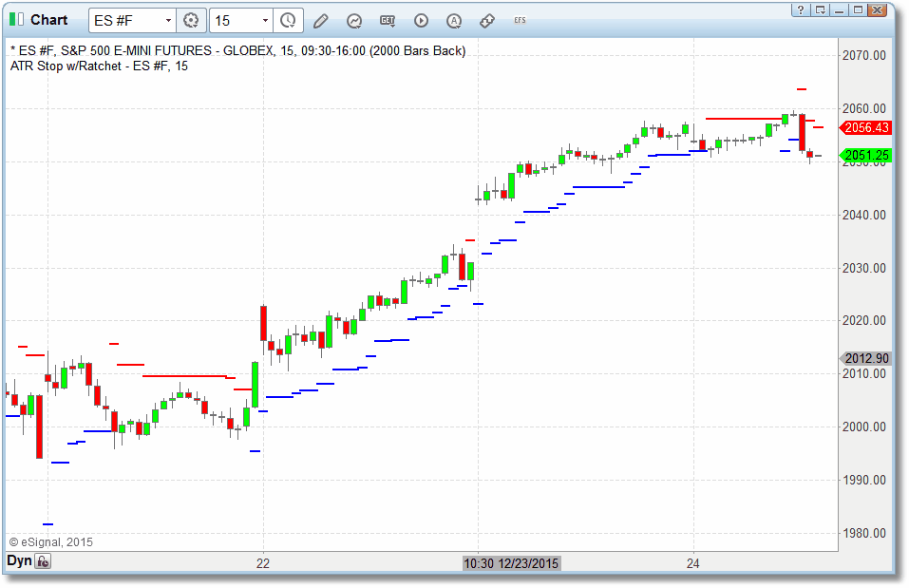
Task: Click the eSignal, 2015 copyright text
Action: [x=51, y=542]
